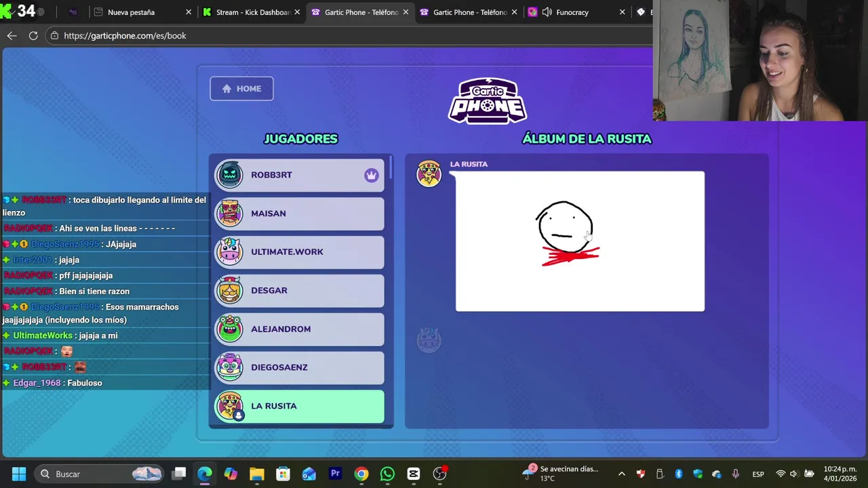868x488 pixels.
Task: Click DESGAR's avatar icon
Action: tap(229, 290)
